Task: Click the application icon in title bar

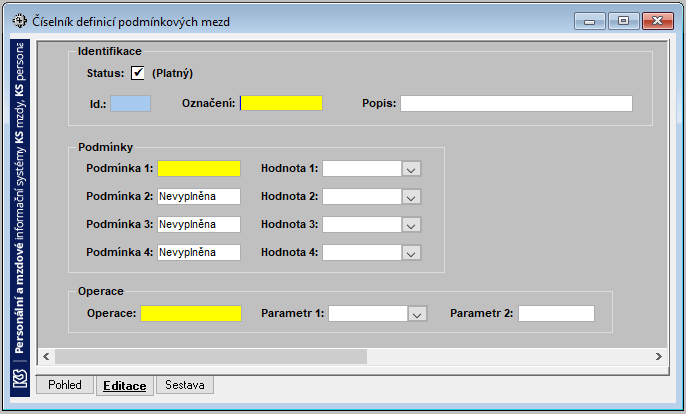Action: [19, 21]
